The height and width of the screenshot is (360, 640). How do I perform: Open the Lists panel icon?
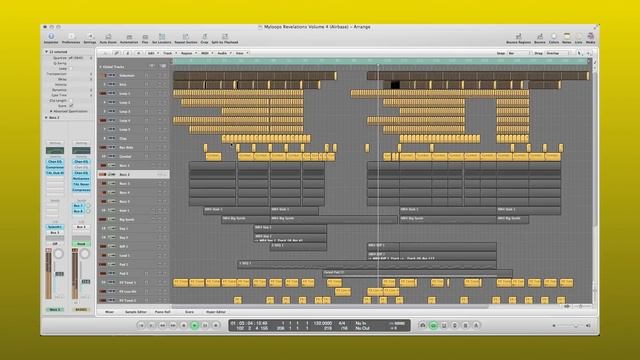click(578, 37)
